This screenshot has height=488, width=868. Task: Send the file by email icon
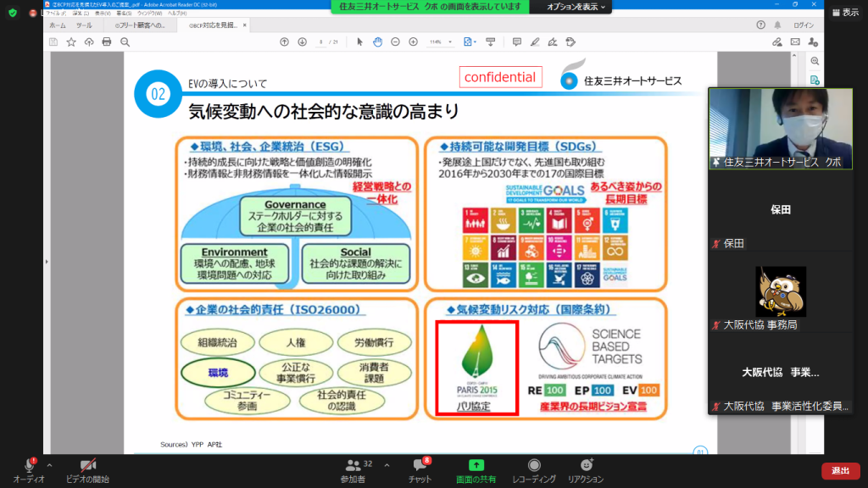pos(795,42)
